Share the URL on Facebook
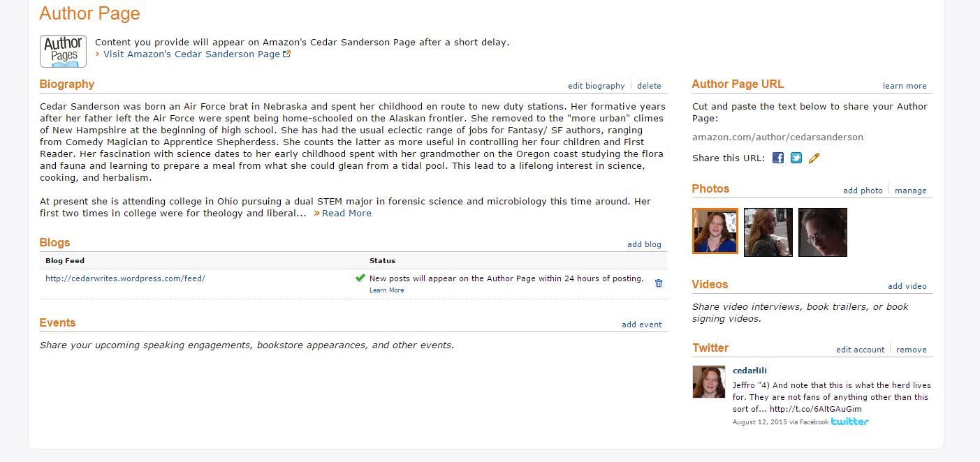980x462 pixels. click(778, 158)
